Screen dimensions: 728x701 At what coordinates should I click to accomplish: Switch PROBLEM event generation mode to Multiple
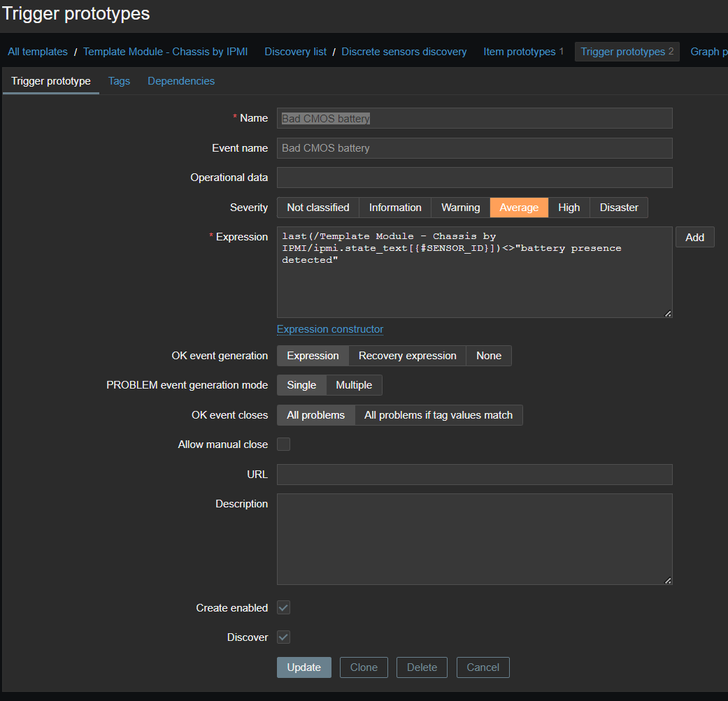[354, 384]
